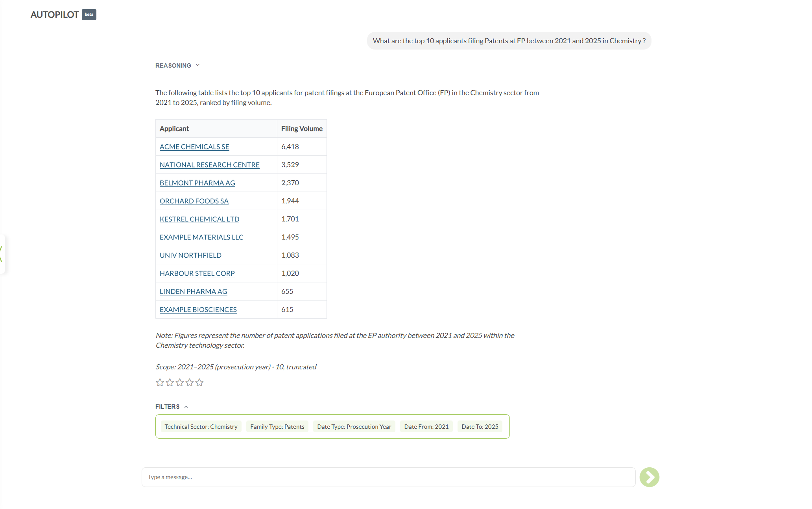Rate response with the fifth star

coord(199,382)
